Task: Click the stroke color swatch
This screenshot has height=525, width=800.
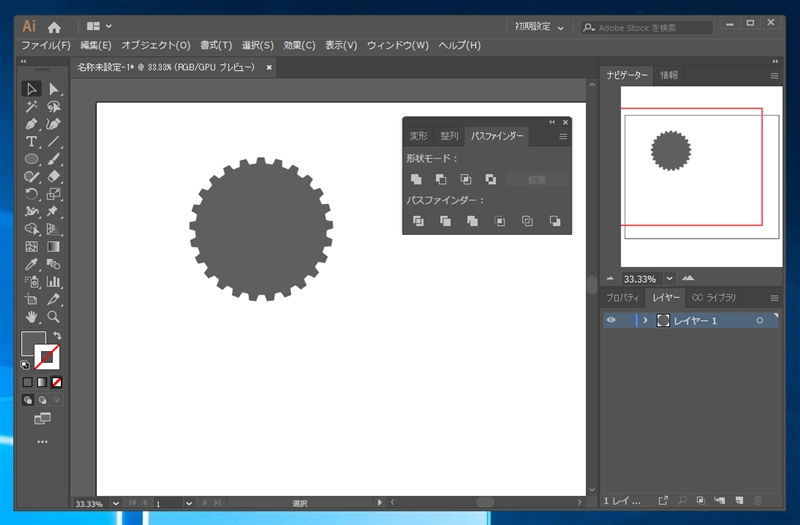Action: [x=47, y=357]
